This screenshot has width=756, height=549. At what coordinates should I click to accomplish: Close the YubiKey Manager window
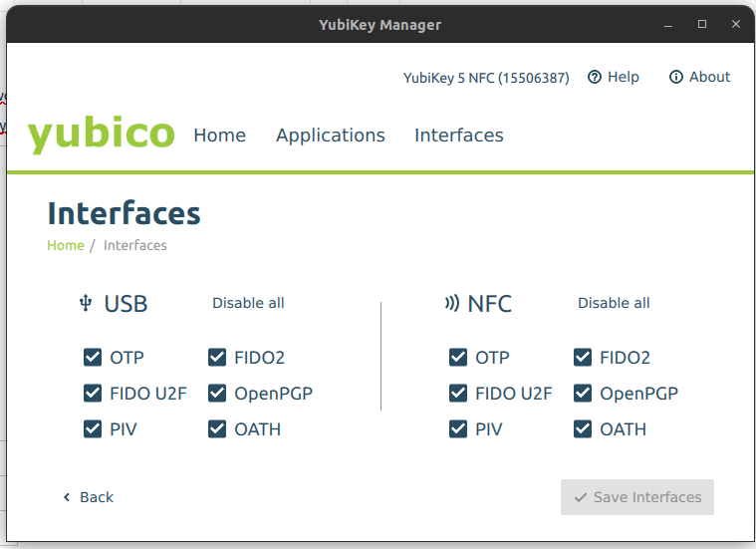tap(736, 24)
